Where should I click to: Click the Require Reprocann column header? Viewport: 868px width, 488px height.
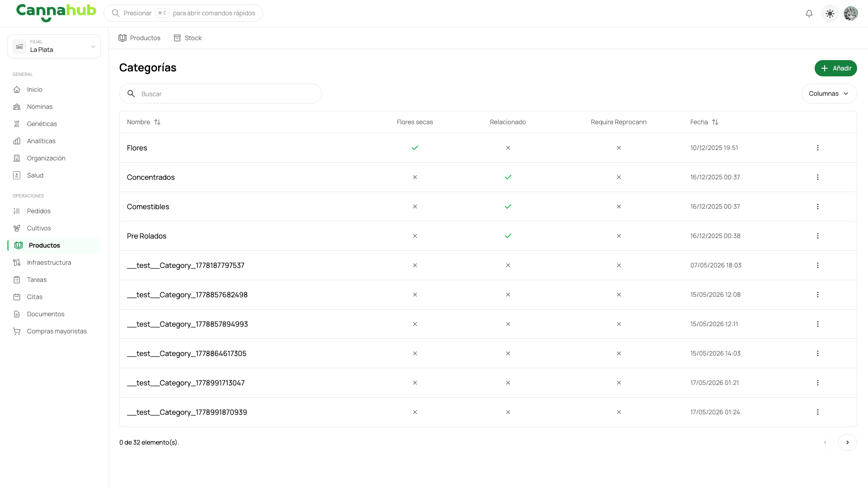click(x=618, y=122)
